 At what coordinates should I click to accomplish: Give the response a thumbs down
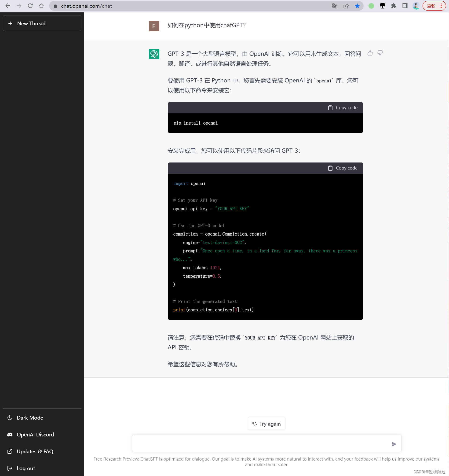380,53
